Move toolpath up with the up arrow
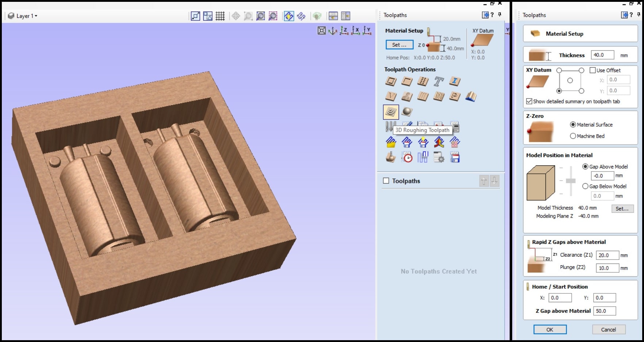Image resolution: width=644 pixels, height=342 pixels. coord(484,181)
